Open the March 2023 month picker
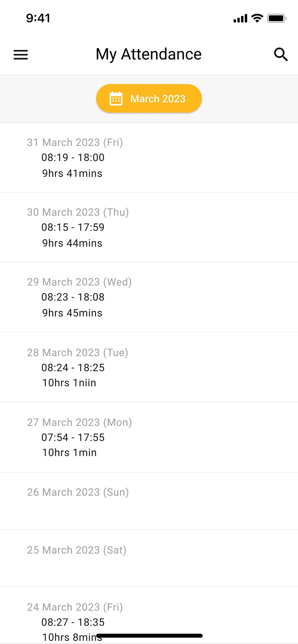Image resolution: width=298 pixels, height=644 pixels. click(x=149, y=98)
